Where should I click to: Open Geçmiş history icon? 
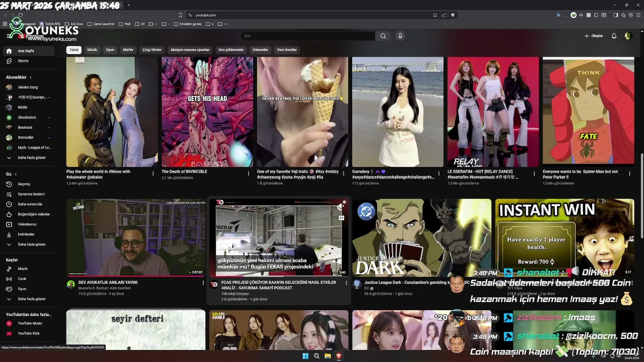point(9,184)
